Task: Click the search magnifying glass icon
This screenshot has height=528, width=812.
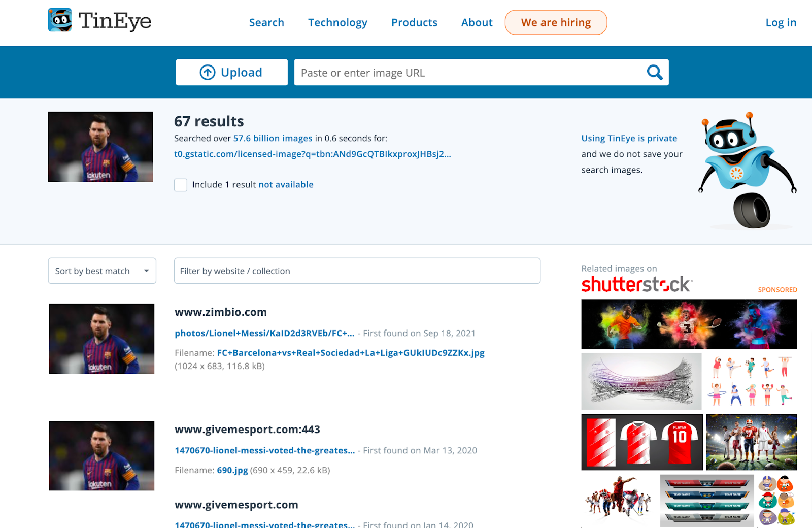Action: point(655,72)
